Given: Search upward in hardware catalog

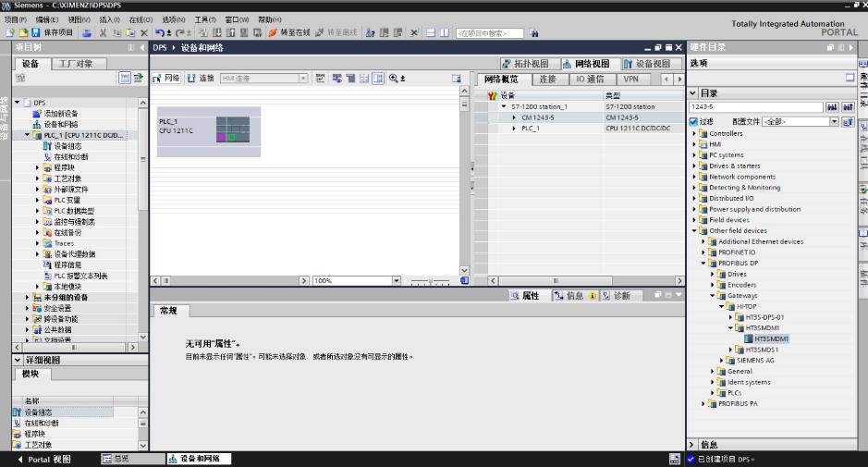Looking at the screenshot, I should coord(848,107).
